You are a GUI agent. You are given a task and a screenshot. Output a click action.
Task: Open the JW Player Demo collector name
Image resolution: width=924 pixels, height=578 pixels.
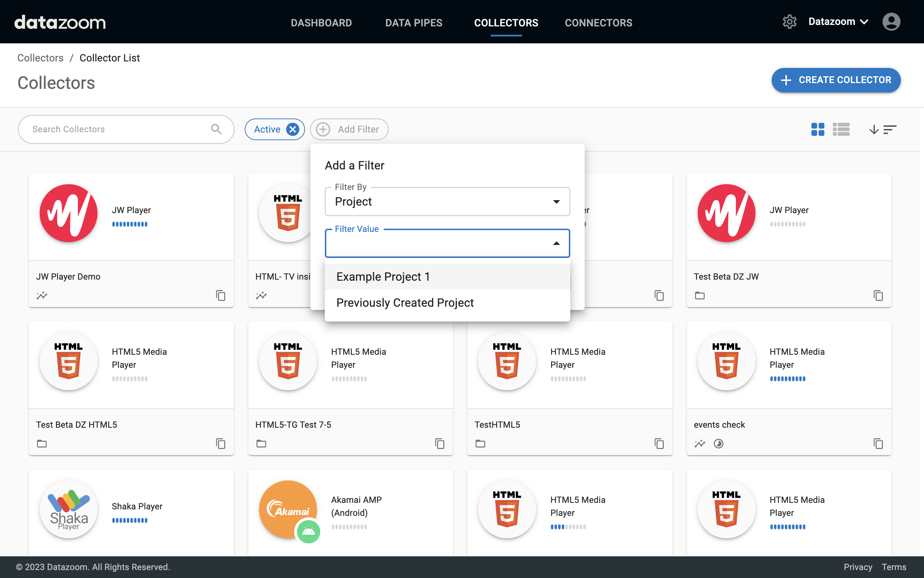pyautogui.click(x=68, y=276)
